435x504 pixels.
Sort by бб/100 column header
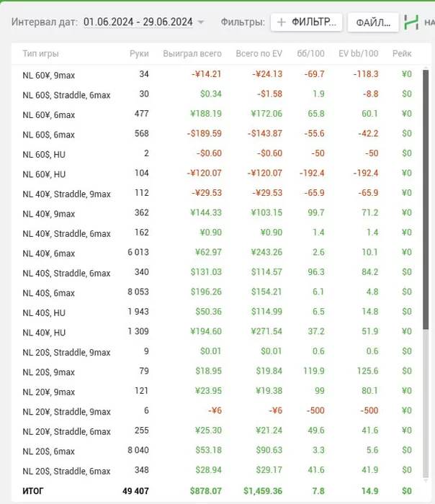click(x=310, y=53)
